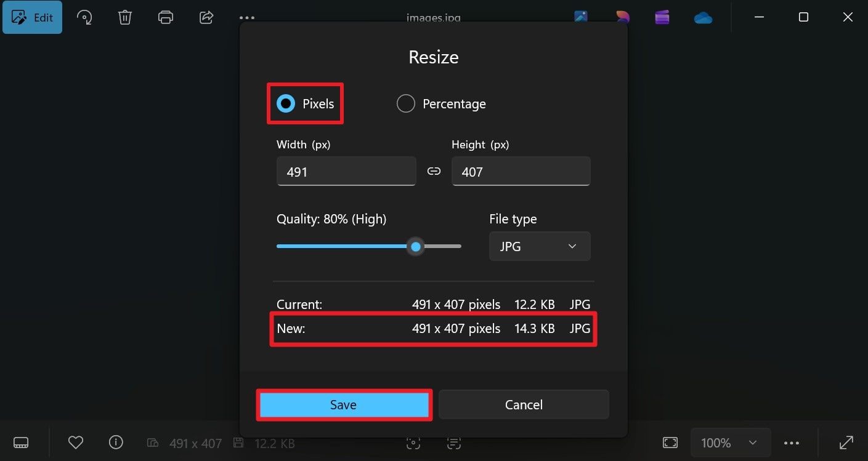This screenshot has width=868, height=461.
Task: Click the 491 x 407 dimensions in status bar
Action: pos(195,443)
